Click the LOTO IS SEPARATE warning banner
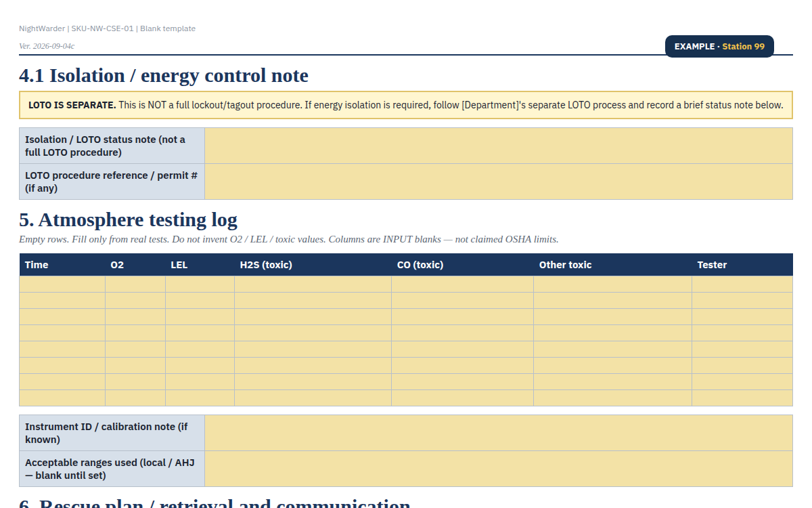 click(406, 105)
